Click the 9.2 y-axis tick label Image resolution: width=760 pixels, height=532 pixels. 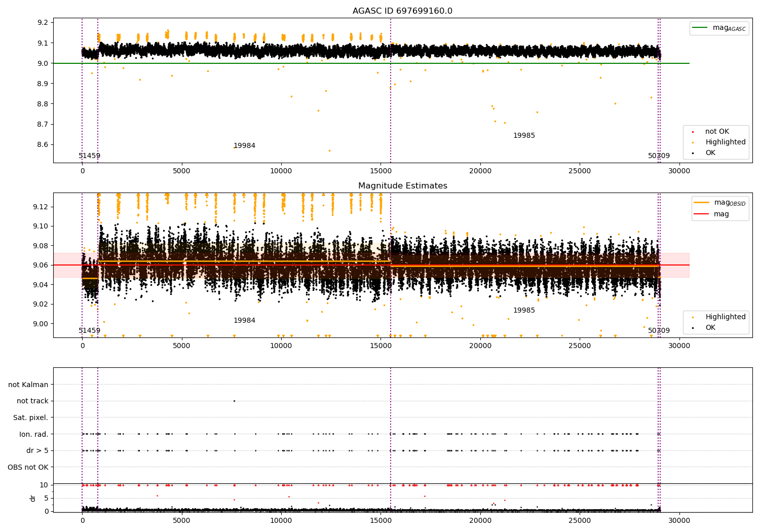click(43, 23)
